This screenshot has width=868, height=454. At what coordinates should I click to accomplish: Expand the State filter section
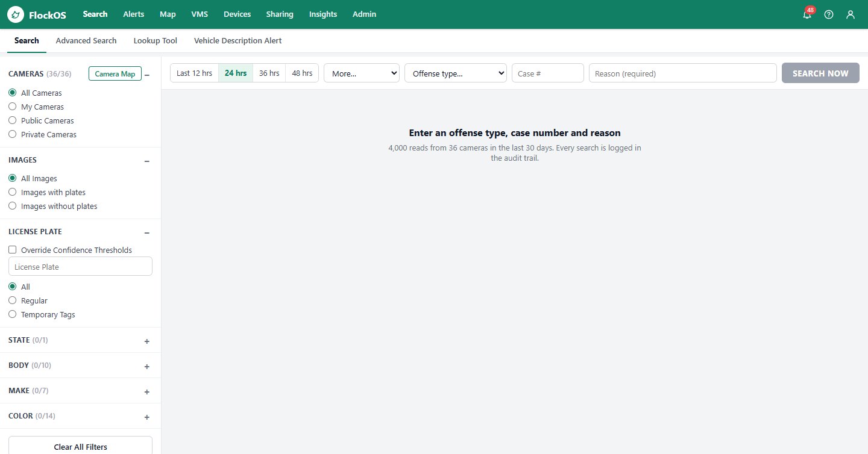[x=147, y=341]
